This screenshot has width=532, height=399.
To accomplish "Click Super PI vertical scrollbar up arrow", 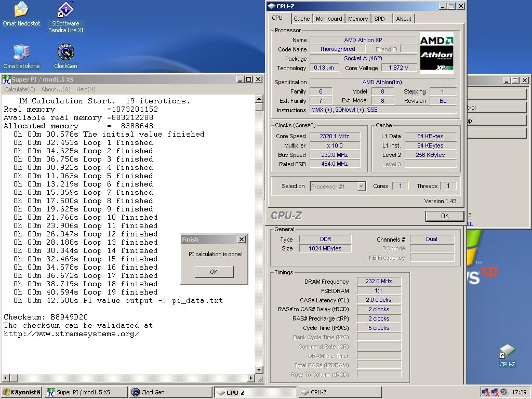I will coord(259,99).
